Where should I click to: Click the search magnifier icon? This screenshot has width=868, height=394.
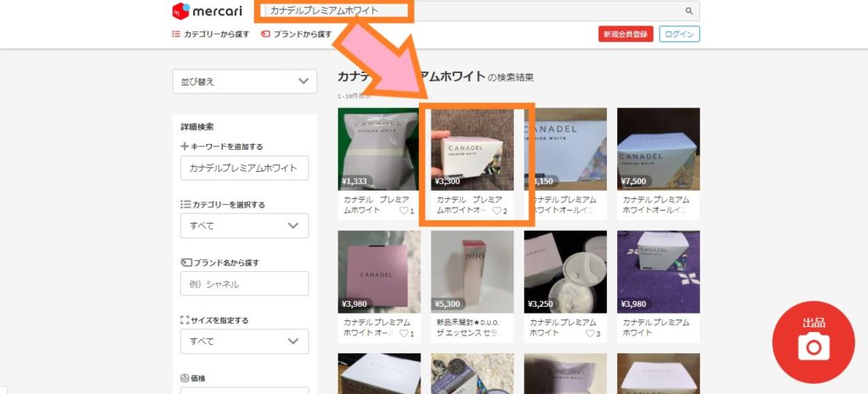tap(688, 11)
